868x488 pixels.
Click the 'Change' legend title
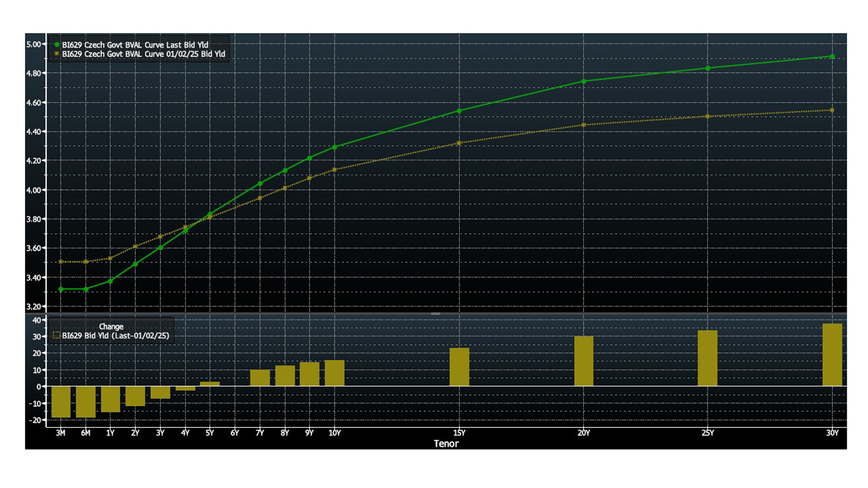(111, 326)
